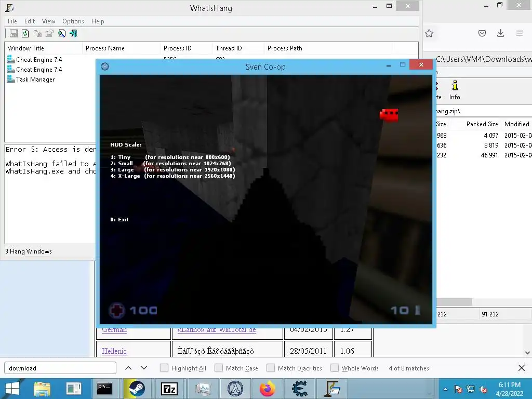This screenshot has height=399, width=532.
Task: Click the network tray icon
Action: coord(471,389)
